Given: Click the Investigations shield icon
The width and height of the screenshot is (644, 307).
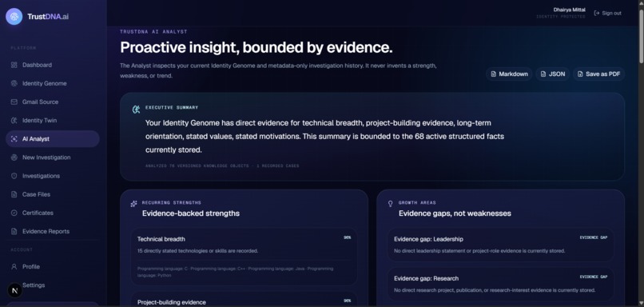Looking at the screenshot, I should tap(14, 176).
